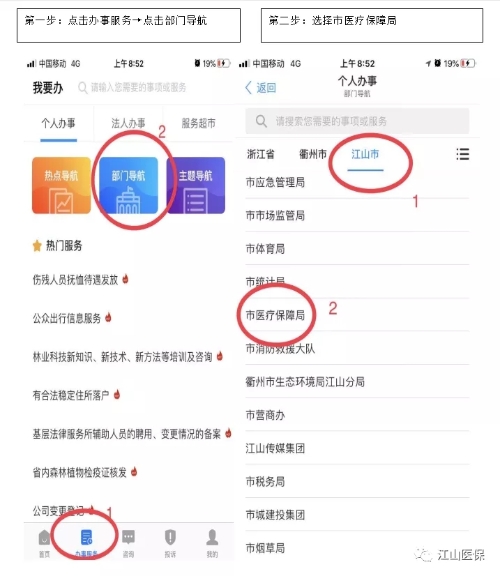Image resolution: width=500 pixels, height=576 pixels.
Task: Open 市市场监管局 department entry
Action: point(357,216)
